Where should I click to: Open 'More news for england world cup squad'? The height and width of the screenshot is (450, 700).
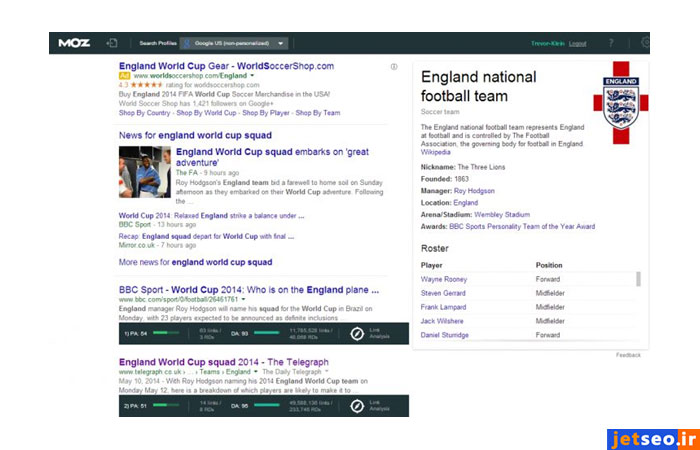tap(195, 262)
